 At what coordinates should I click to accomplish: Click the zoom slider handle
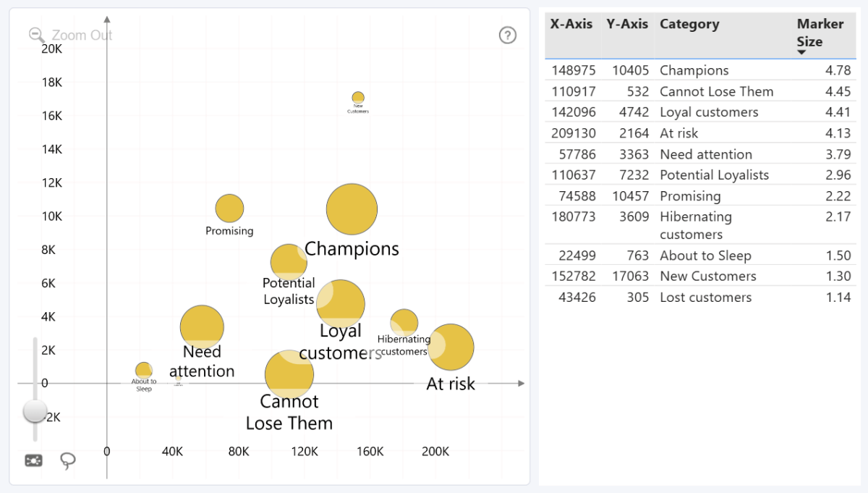35,410
